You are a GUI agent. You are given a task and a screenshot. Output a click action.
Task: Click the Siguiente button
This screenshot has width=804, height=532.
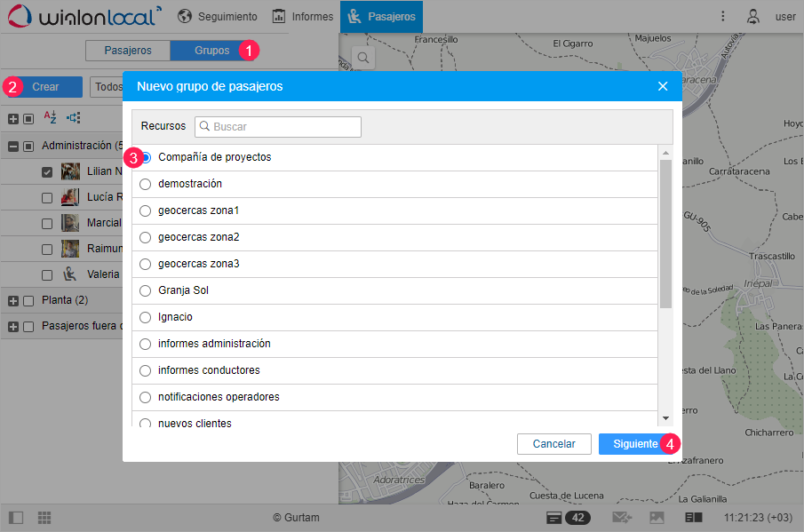635,444
